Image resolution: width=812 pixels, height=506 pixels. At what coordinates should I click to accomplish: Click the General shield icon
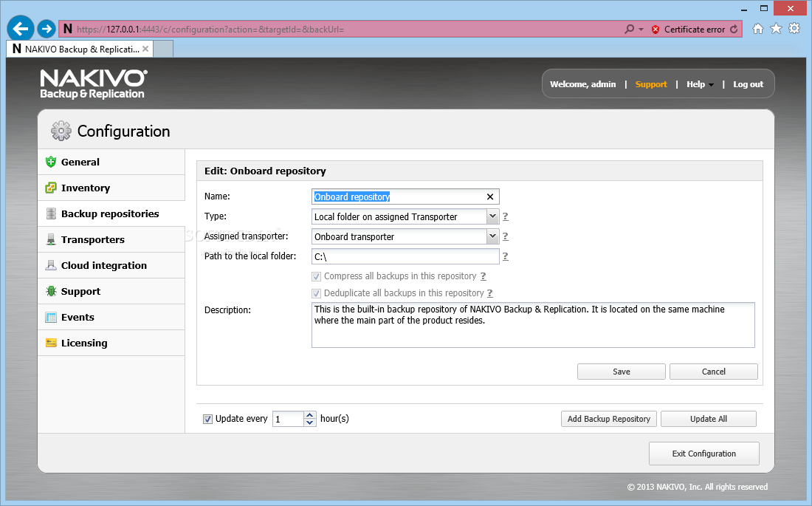[51, 162]
